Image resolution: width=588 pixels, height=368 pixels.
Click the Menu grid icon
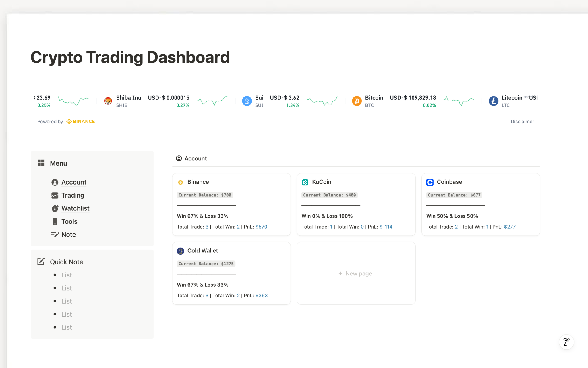[x=41, y=163]
